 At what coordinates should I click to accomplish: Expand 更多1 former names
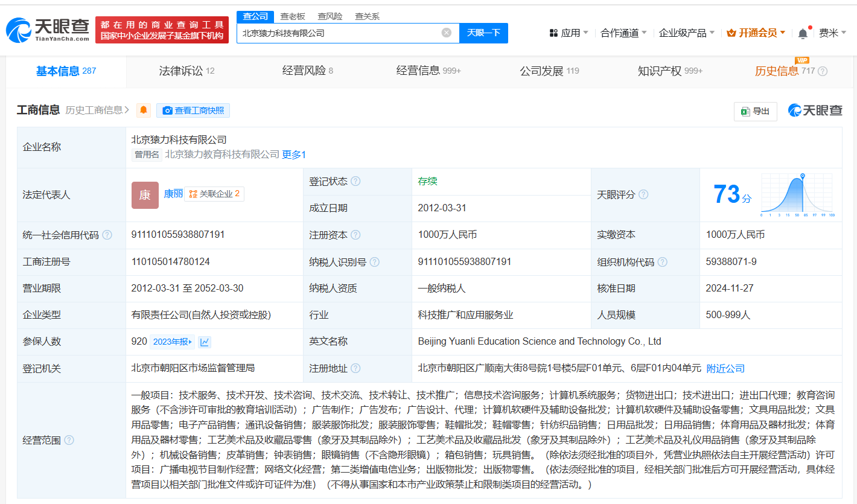coord(294,155)
